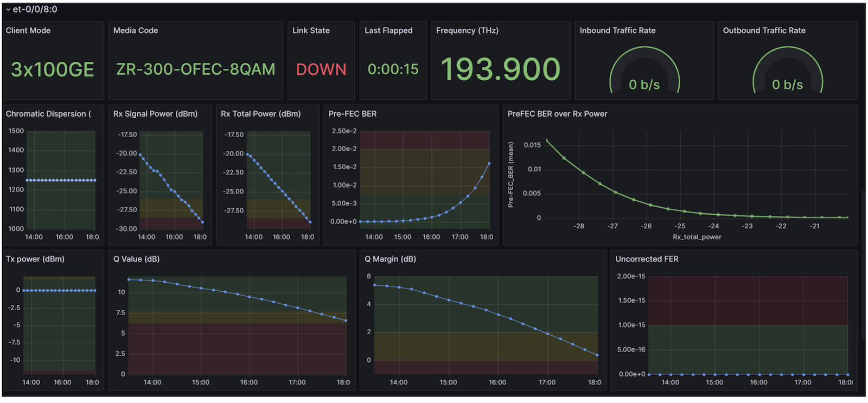This screenshot has height=403, width=868.
Task: Click the DOWN link state value
Action: (x=321, y=69)
